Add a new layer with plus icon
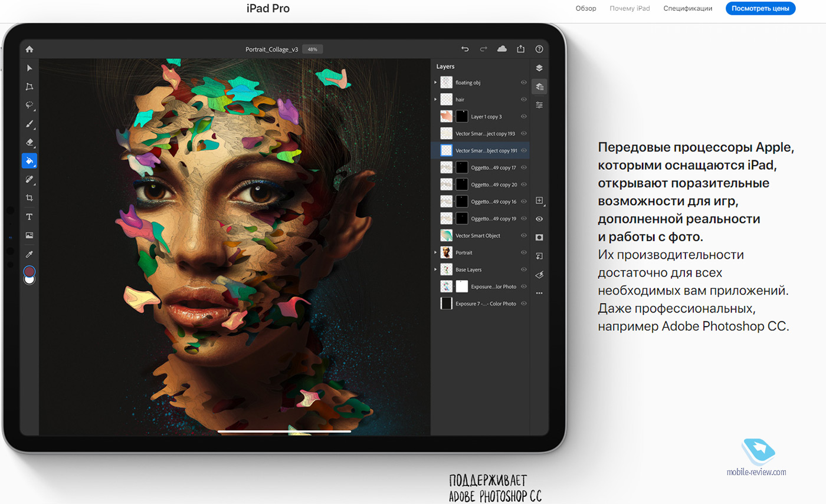This screenshot has height=504, width=826. pos(539,200)
